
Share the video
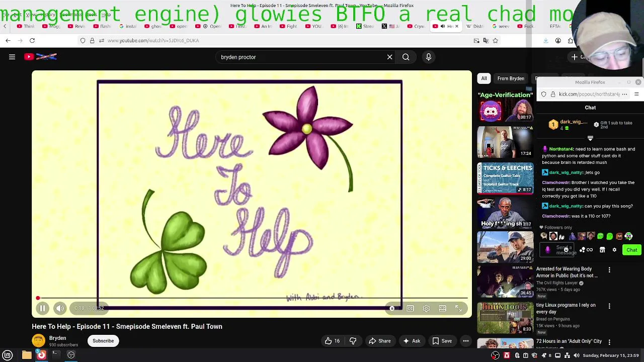(x=380, y=341)
